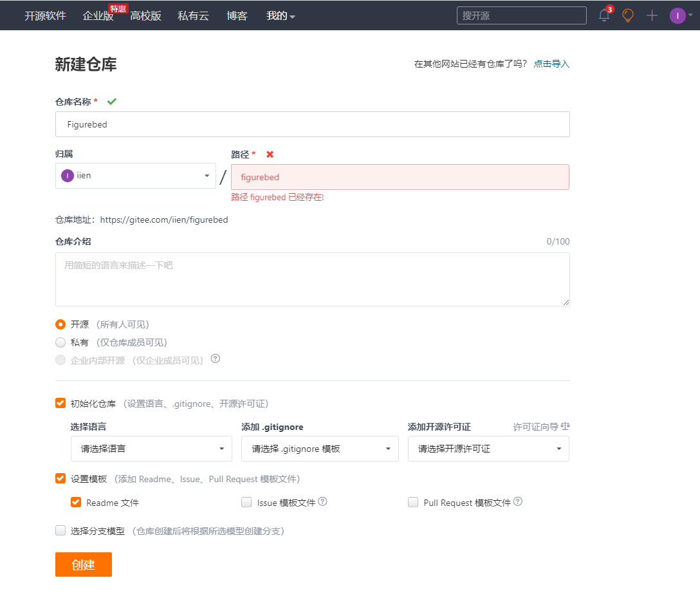This screenshot has width=700, height=598.
Task: Click help icon next to Pull Request 模板文件
Action: tap(518, 501)
